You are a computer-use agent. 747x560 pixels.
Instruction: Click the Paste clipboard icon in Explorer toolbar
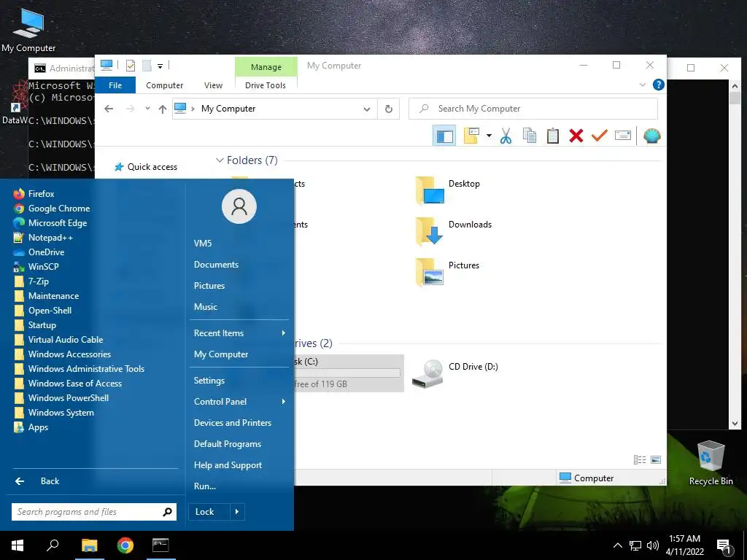click(553, 136)
